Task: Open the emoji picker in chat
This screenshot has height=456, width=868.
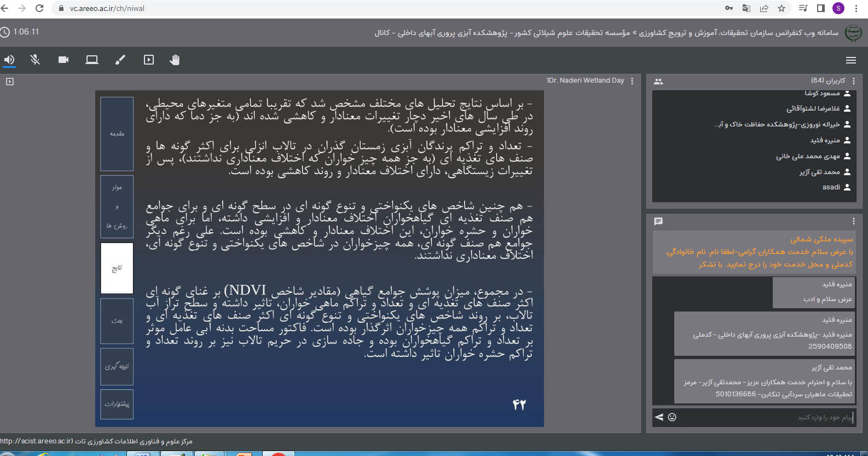Action: pyautogui.click(x=672, y=417)
